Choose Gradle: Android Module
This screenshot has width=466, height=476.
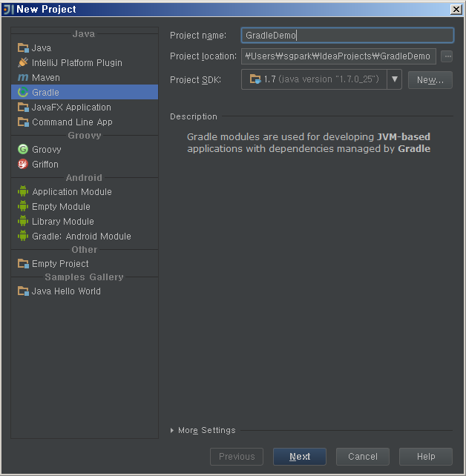coord(85,236)
